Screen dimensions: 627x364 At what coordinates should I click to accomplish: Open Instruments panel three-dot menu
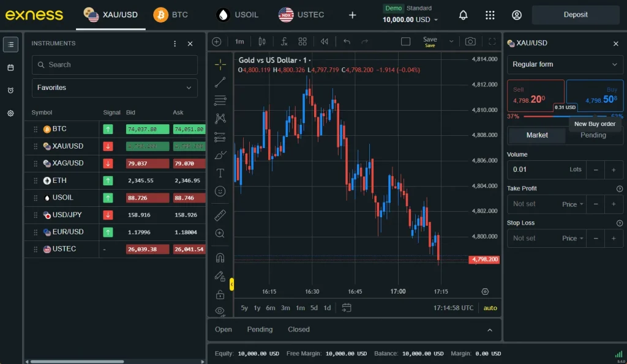tap(175, 43)
